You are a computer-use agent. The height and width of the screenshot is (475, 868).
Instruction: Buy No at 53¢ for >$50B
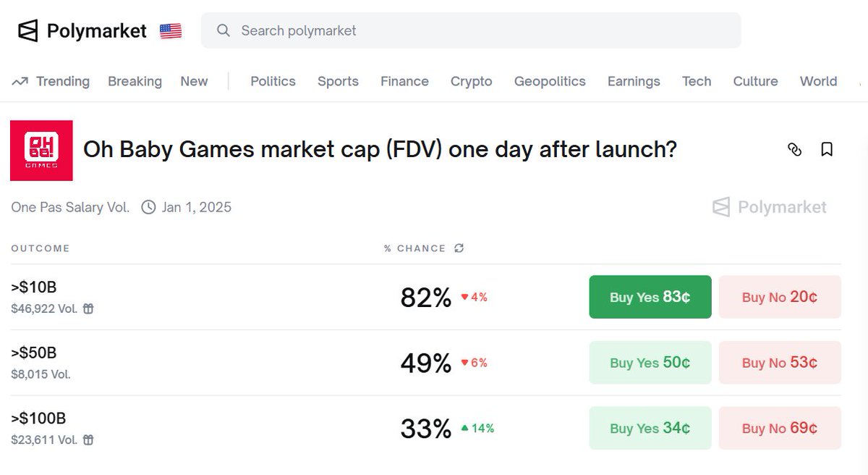point(780,362)
